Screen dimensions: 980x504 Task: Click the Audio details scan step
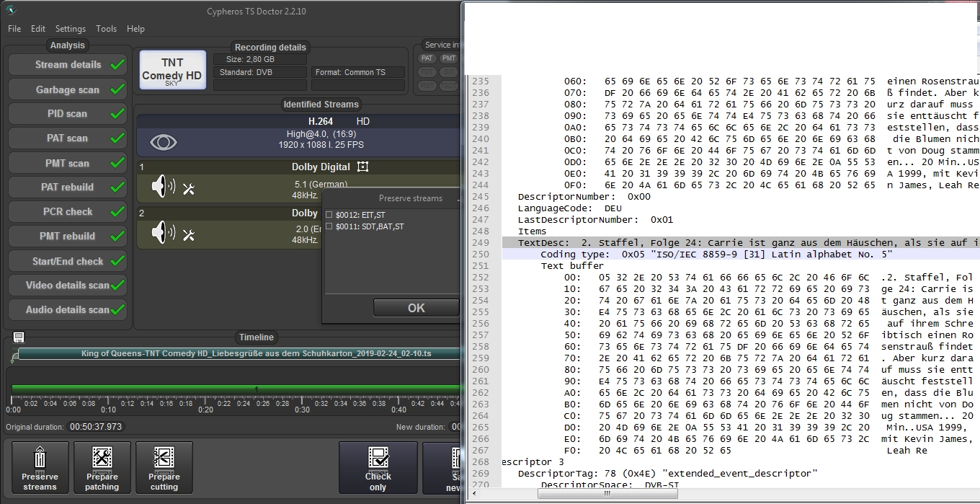(x=68, y=310)
